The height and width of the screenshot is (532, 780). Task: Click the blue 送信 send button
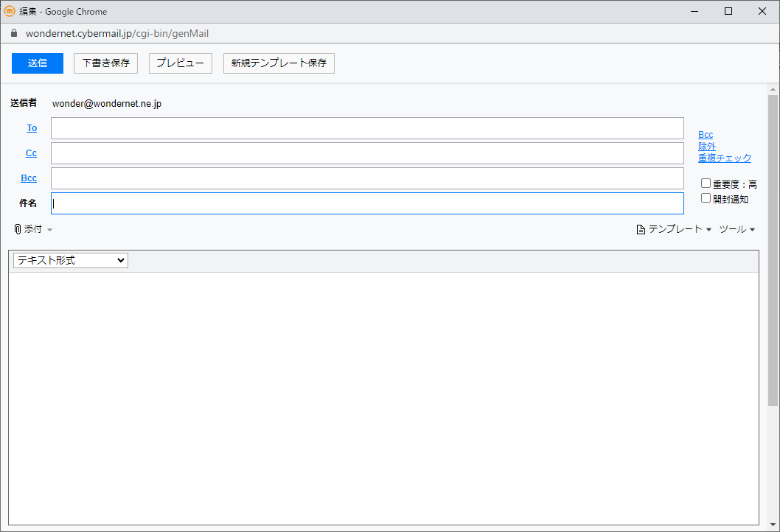click(x=38, y=63)
